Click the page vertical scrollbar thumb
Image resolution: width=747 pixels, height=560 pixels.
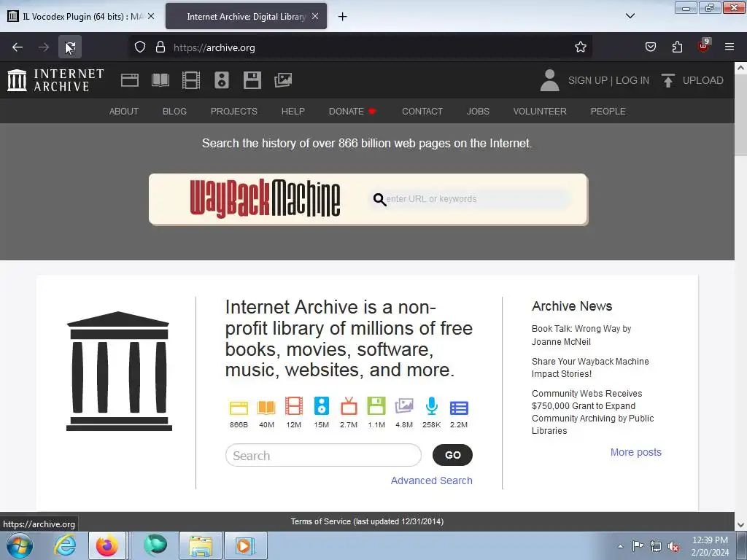(740, 115)
